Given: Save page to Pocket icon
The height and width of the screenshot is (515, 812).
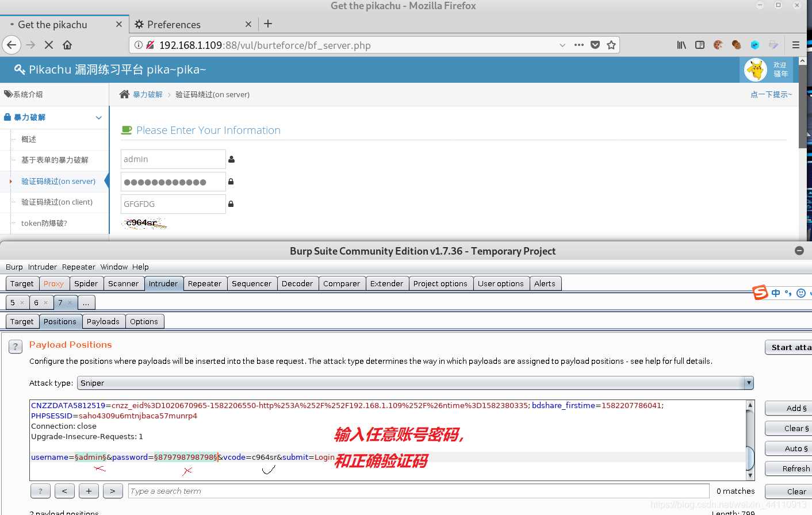Looking at the screenshot, I should point(595,45).
